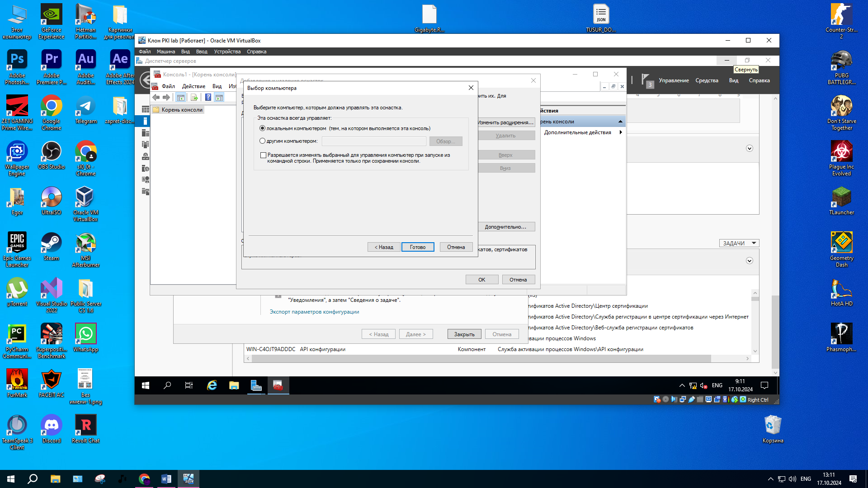The image size is (868, 488).
Task: Expand the upper circled chevron in Server Manager
Action: click(749, 148)
